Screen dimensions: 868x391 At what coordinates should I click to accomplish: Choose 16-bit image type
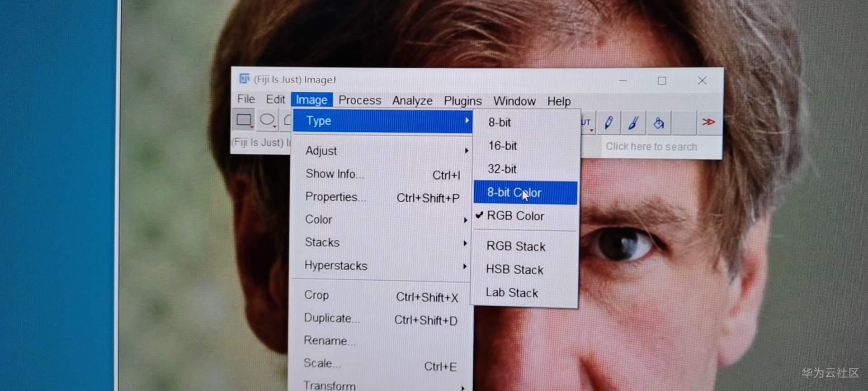click(526, 146)
